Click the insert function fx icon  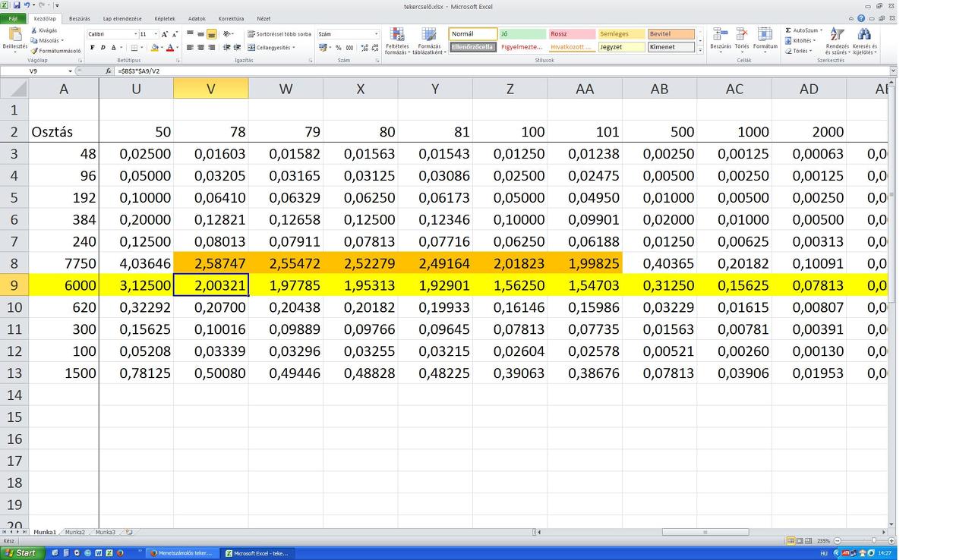[x=109, y=71]
